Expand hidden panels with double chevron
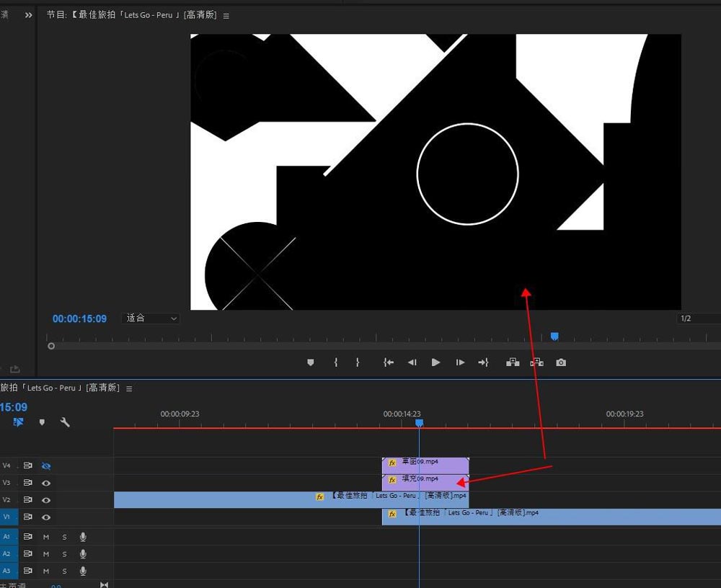The image size is (721, 588). [x=29, y=15]
